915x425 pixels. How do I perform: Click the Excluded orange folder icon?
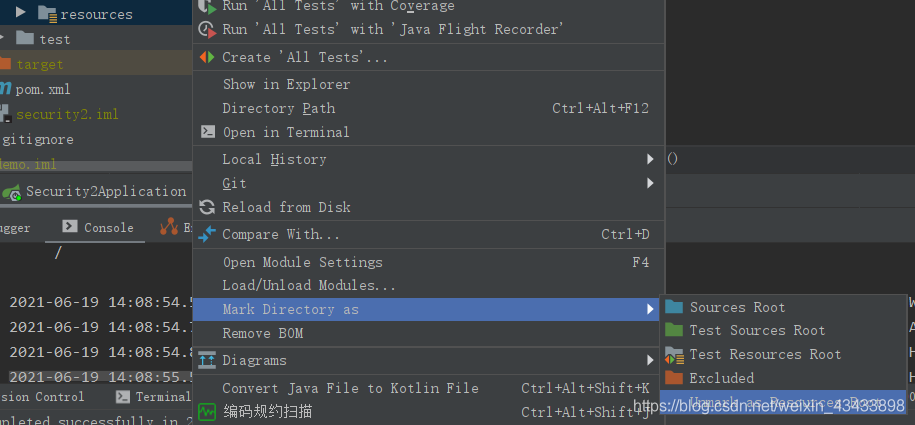coord(674,378)
